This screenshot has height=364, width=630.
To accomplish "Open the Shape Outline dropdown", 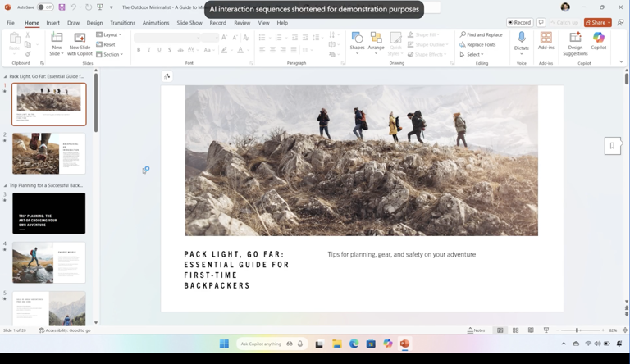I will click(x=428, y=44).
